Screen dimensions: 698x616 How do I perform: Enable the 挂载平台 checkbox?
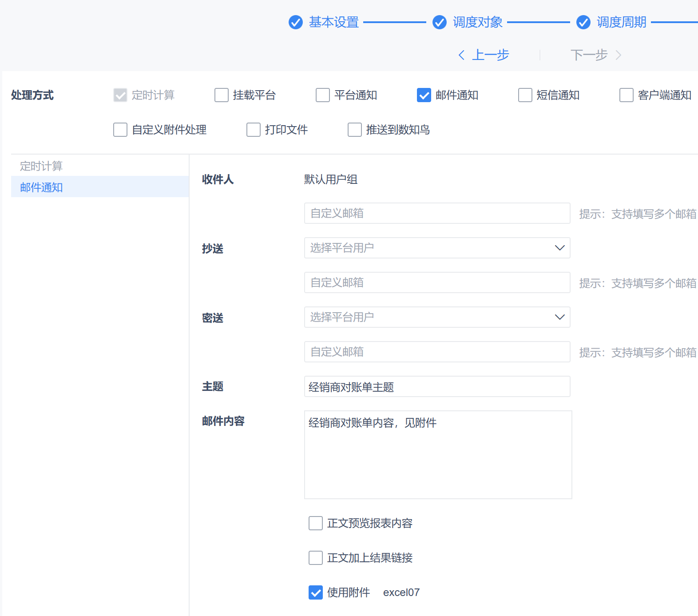pos(222,95)
